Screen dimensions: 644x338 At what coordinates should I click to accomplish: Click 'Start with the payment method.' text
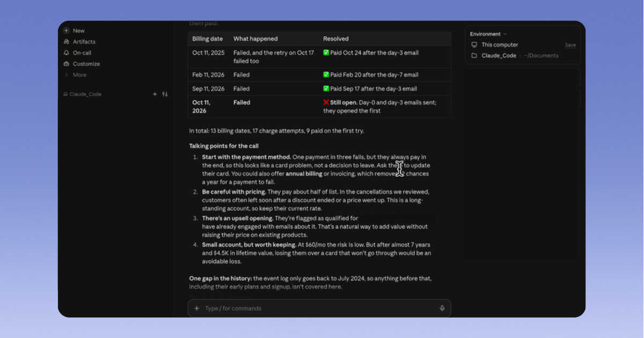pyautogui.click(x=246, y=157)
